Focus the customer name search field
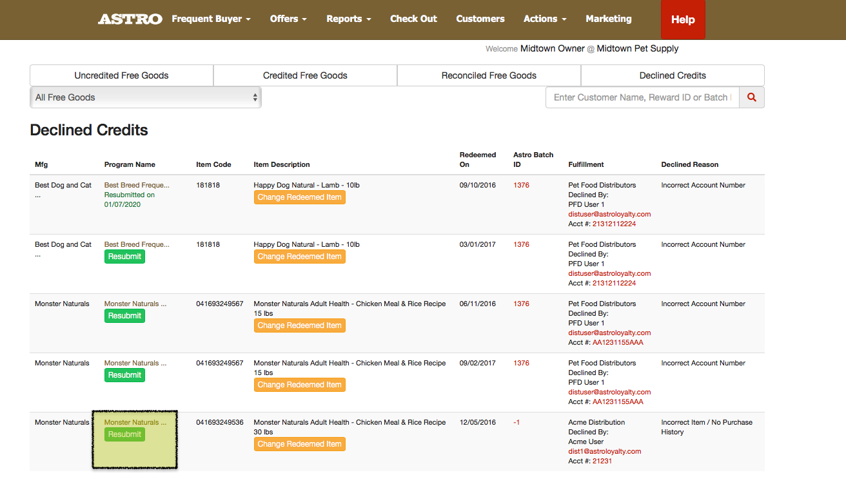 click(x=642, y=97)
